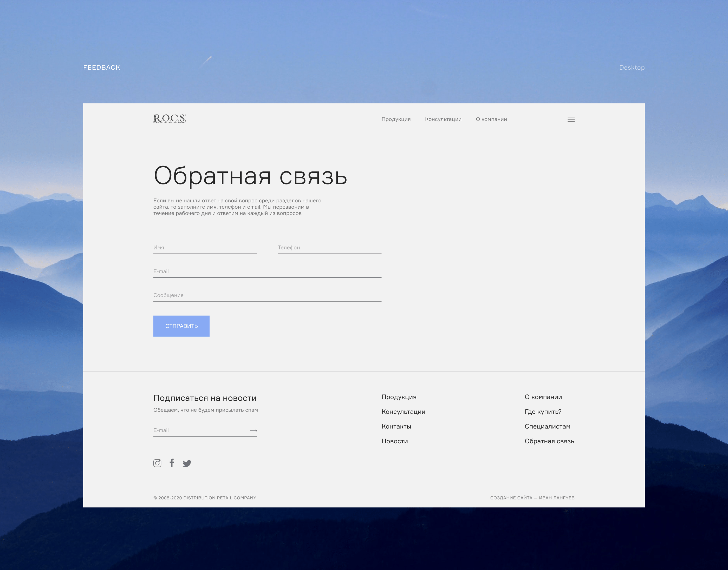Open footer link Специалистам

click(547, 426)
